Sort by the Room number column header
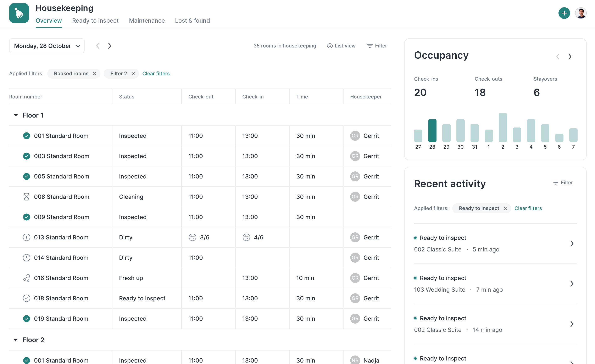The width and height of the screenshot is (595, 364). (26, 97)
